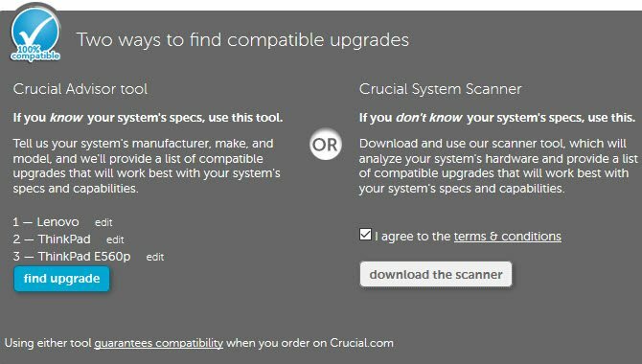Select the ThinkPad E560p model entry

(84, 257)
